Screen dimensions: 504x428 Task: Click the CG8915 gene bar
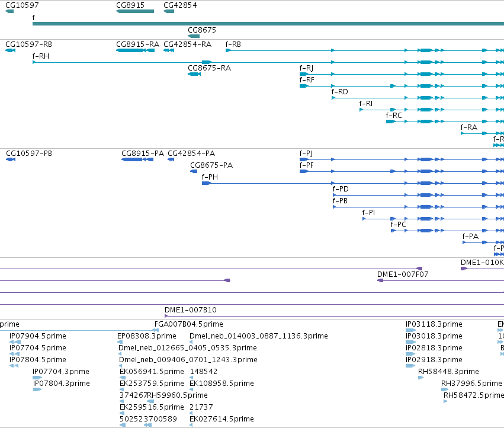pos(135,11)
